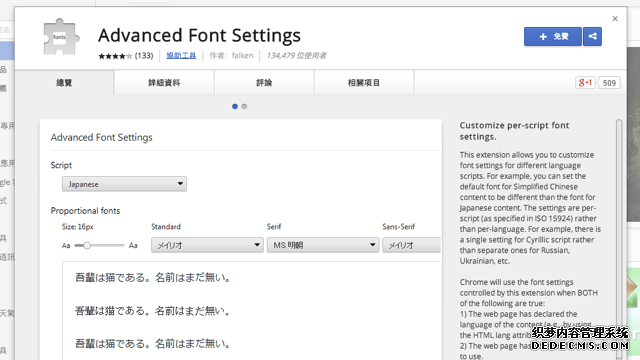Screen dimensions: 640x360
Task: Click the Customize per-script font settings heading
Action: pyautogui.click(x=514, y=131)
